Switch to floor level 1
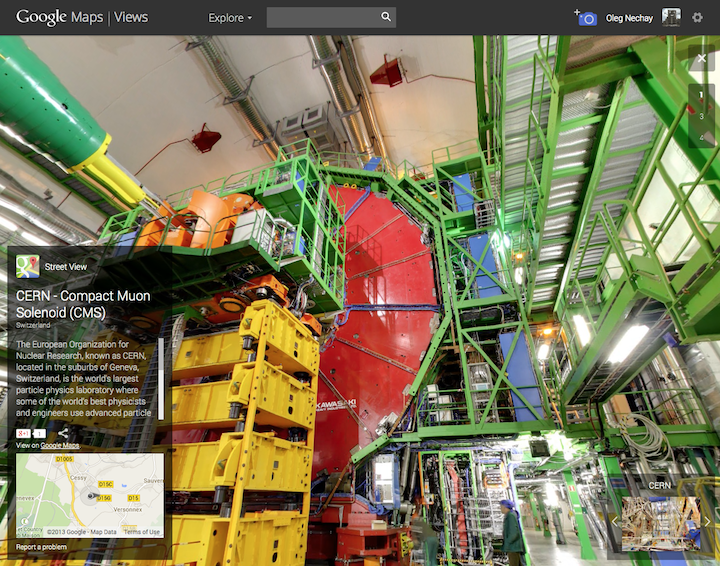 [701, 95]
